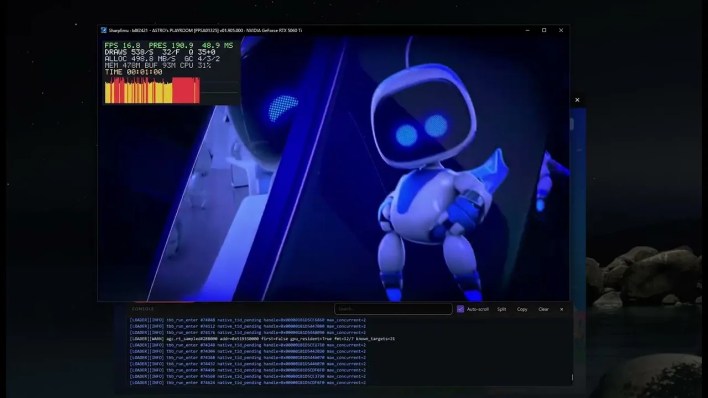
Task: Click the 'MEM 478M BUF 93M' overlay line
Action: (158, 66)
